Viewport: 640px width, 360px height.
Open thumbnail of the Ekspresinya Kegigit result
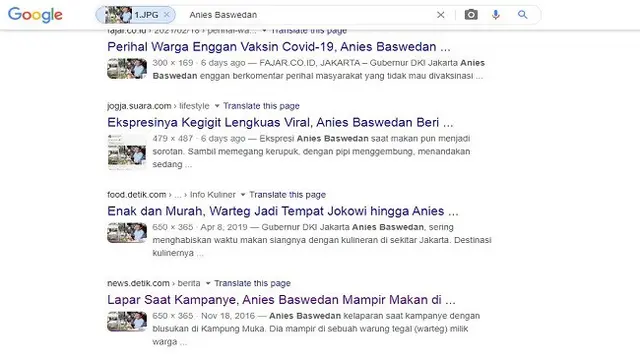(x=127, y=151)
